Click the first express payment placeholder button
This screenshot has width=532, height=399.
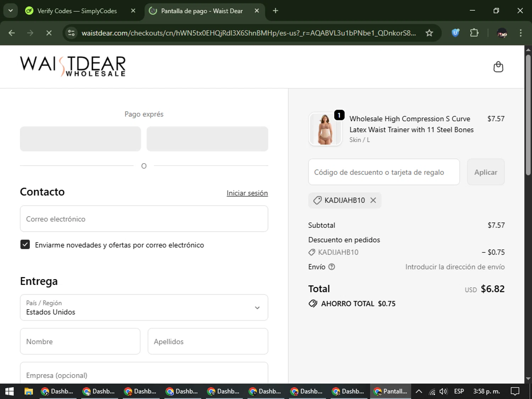point(80,139)
